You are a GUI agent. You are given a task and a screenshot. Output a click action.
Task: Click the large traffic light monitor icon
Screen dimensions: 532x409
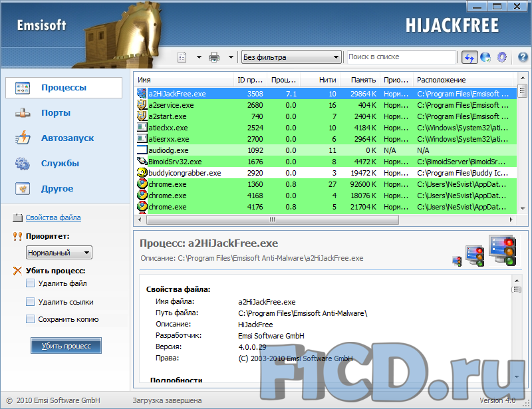(x=503, y=250)
